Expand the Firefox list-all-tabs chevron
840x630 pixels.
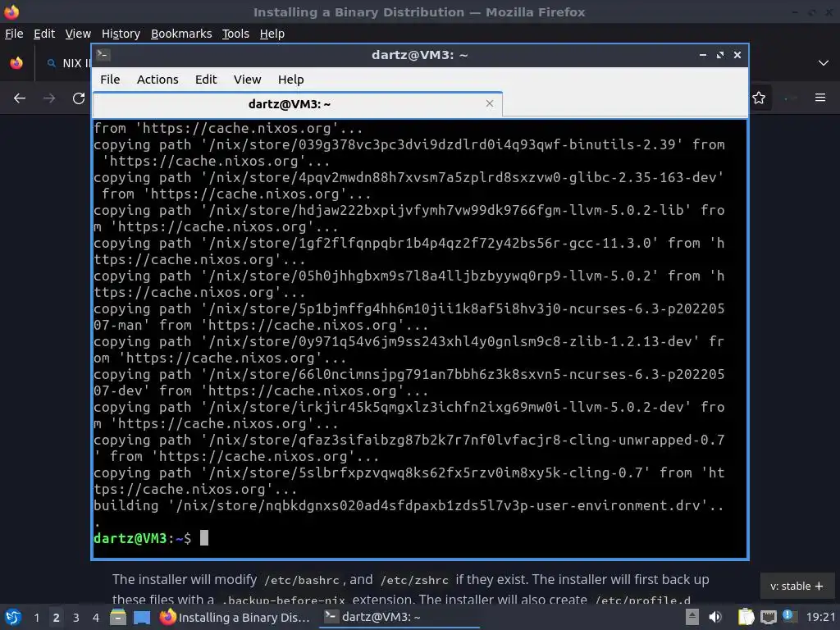[824, 62]
